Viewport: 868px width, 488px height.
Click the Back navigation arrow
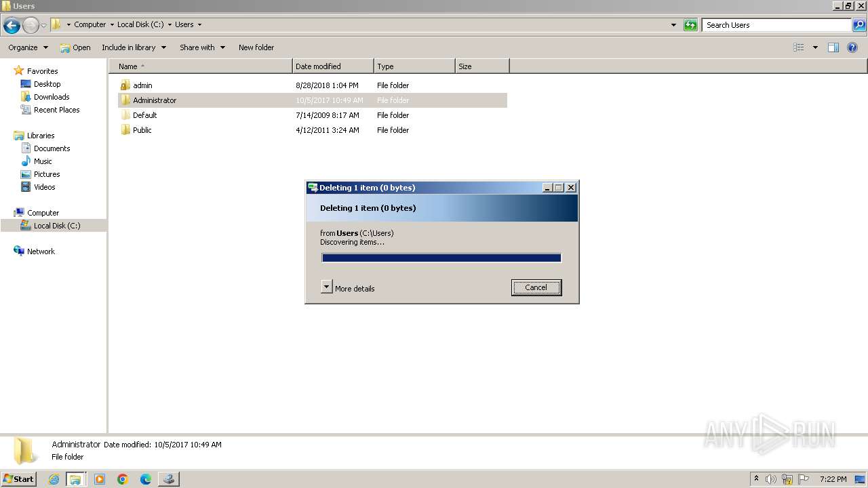12,26
